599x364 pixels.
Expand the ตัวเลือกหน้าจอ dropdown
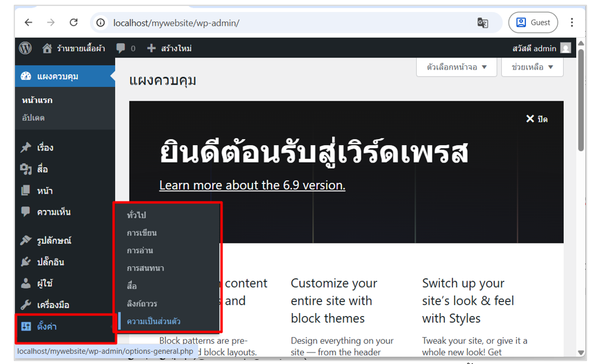(x=457, y=67)
